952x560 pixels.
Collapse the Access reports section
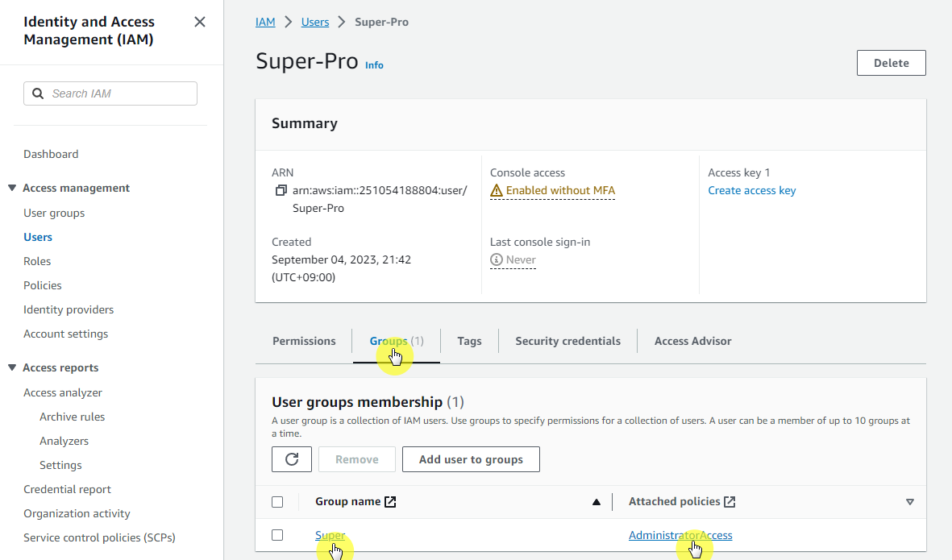(x=11, y=367)
